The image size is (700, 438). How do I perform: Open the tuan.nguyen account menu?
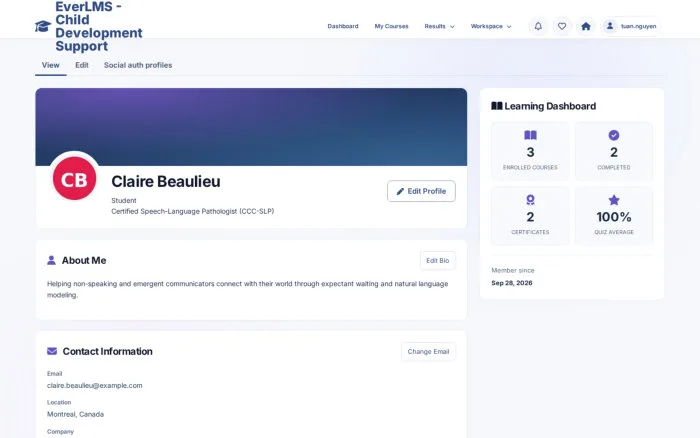coord(630,26)
